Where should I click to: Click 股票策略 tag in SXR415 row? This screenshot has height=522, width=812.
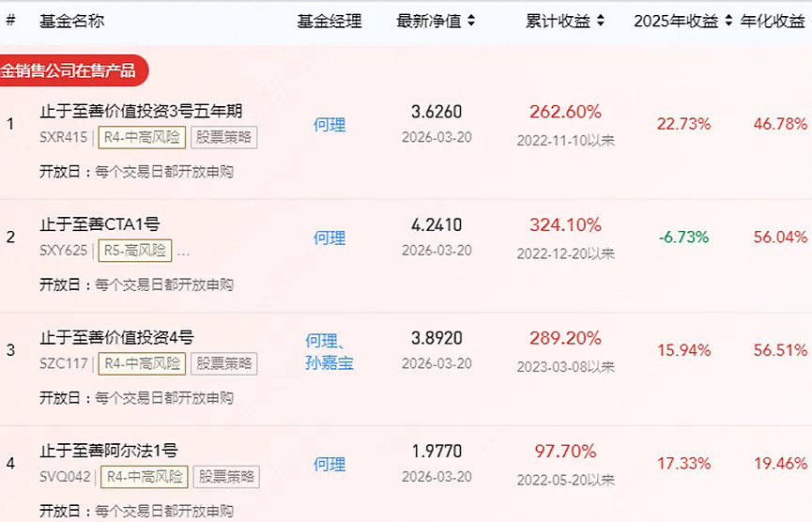click(223, 137)
